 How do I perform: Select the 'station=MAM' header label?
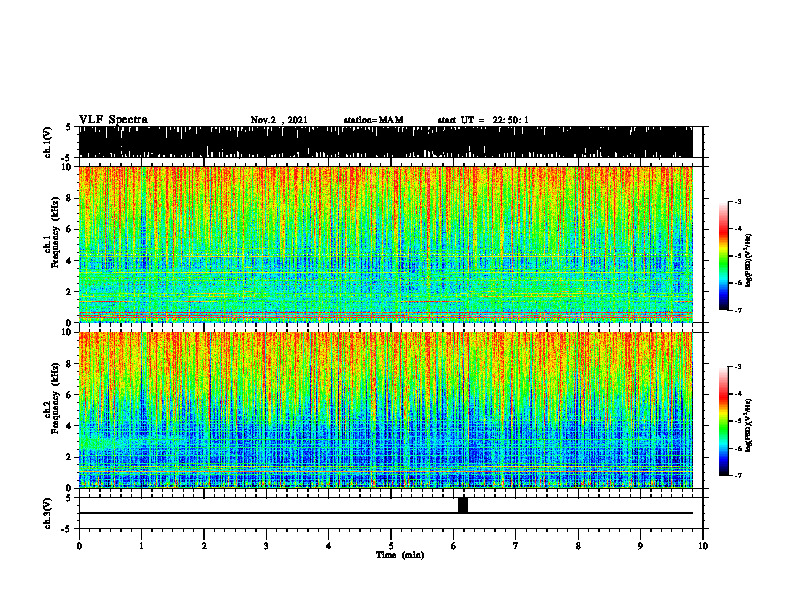[x=373, y=120]
